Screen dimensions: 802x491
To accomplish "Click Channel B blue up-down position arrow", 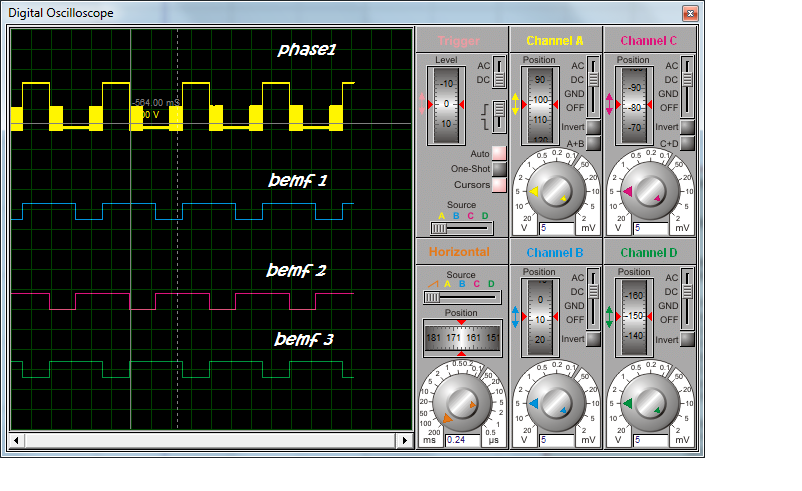I will pos(515,317).
